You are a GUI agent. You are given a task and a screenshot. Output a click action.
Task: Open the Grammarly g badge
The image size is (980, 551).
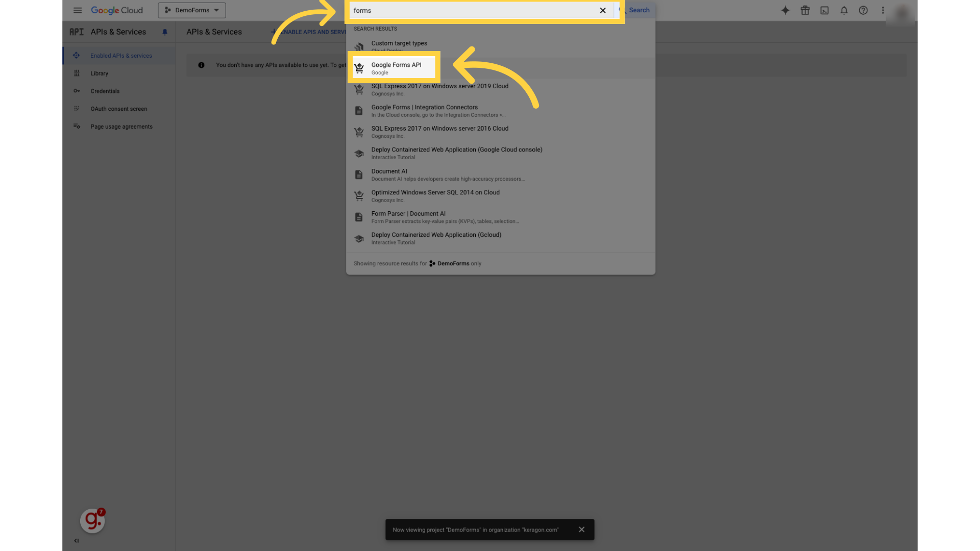(x=93, y=520)
